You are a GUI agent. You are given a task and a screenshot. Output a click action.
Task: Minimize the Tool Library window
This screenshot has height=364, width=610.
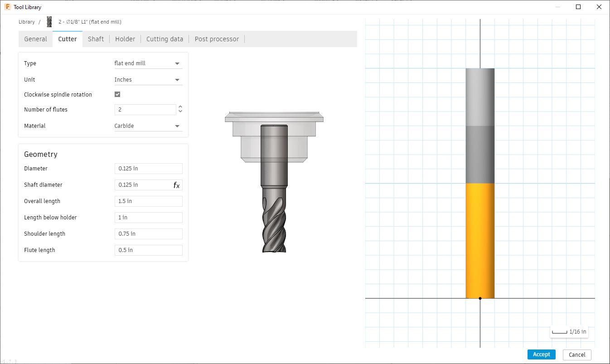558,7
